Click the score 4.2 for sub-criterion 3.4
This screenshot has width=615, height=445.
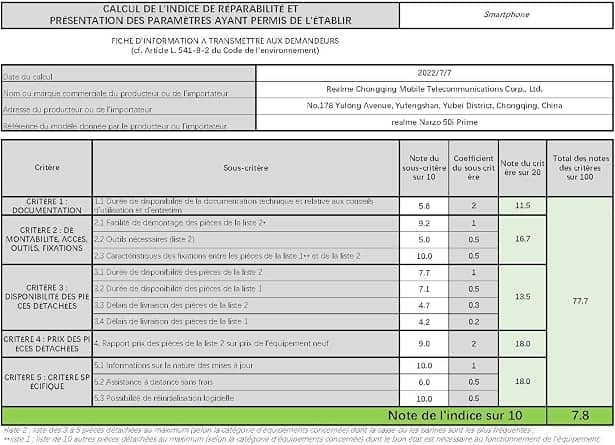(x=424, y=322)
